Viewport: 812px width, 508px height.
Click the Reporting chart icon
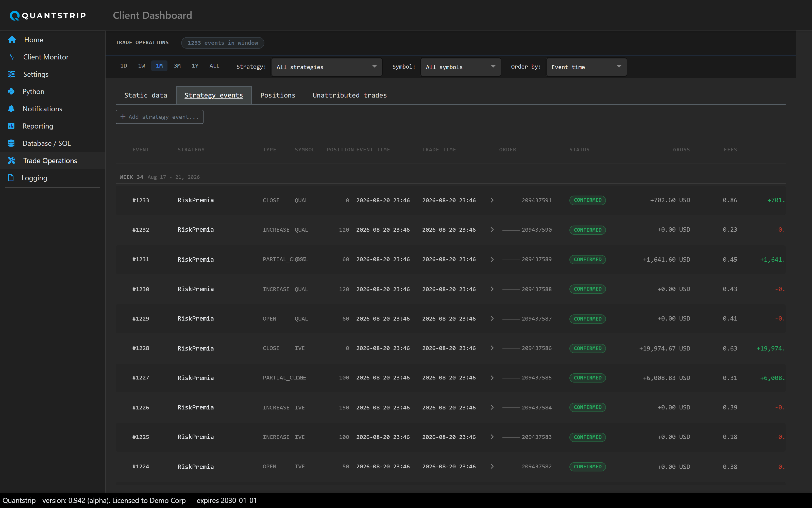[11, 126]
